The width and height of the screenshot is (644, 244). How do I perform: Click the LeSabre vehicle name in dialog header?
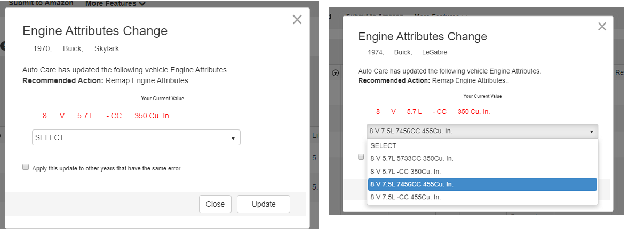(434, 52)
